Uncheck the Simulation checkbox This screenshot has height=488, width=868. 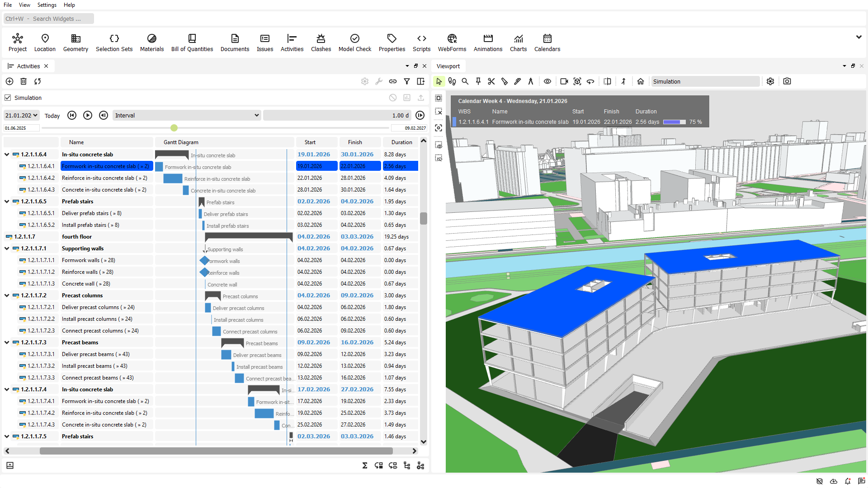click(x=8, y=98)
